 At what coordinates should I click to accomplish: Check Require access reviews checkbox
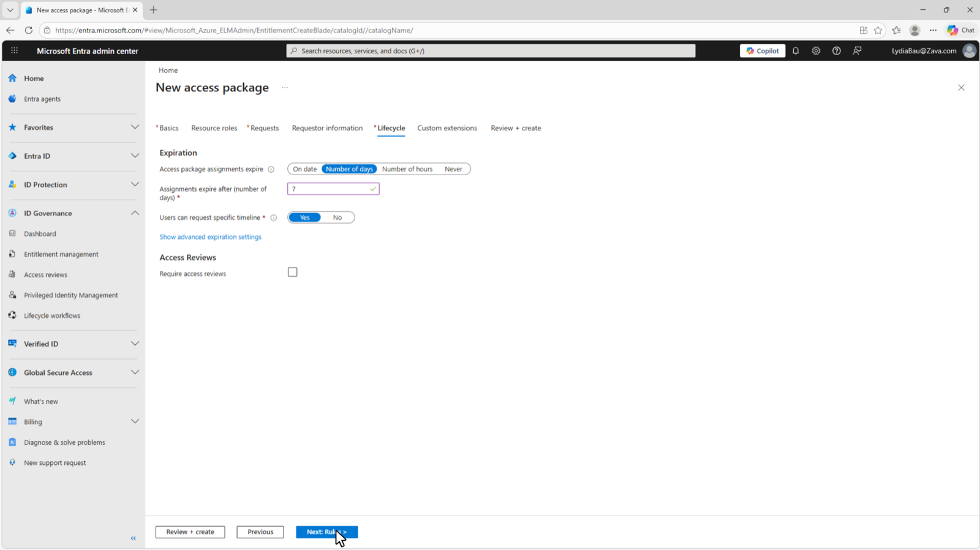click(293, 272)
